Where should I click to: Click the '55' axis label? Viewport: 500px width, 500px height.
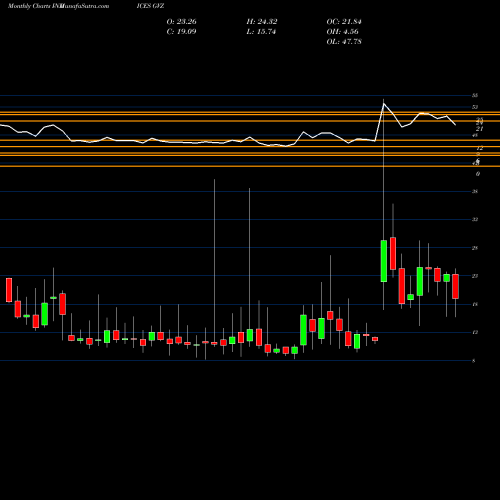475,96
